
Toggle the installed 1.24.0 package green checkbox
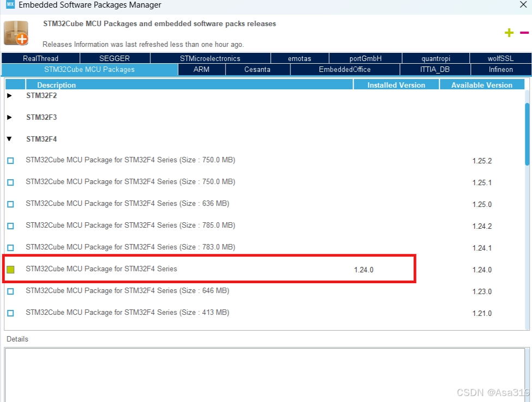click(10, 270)
